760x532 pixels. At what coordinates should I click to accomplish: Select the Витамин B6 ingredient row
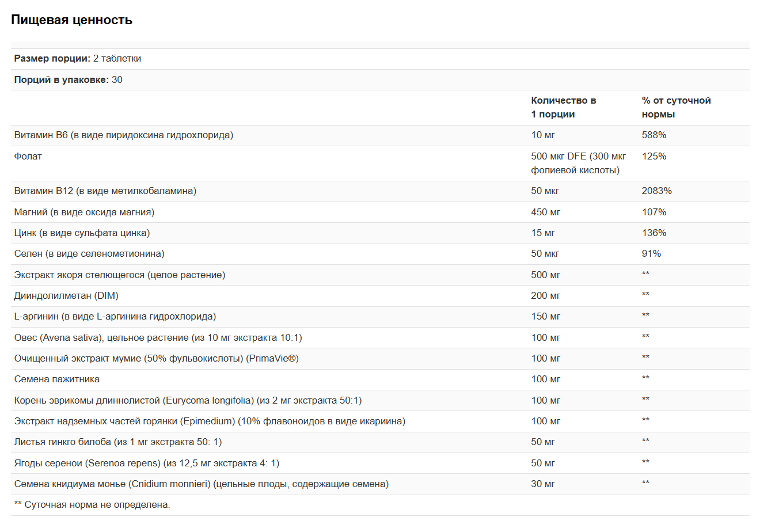(x=380, y=135)
